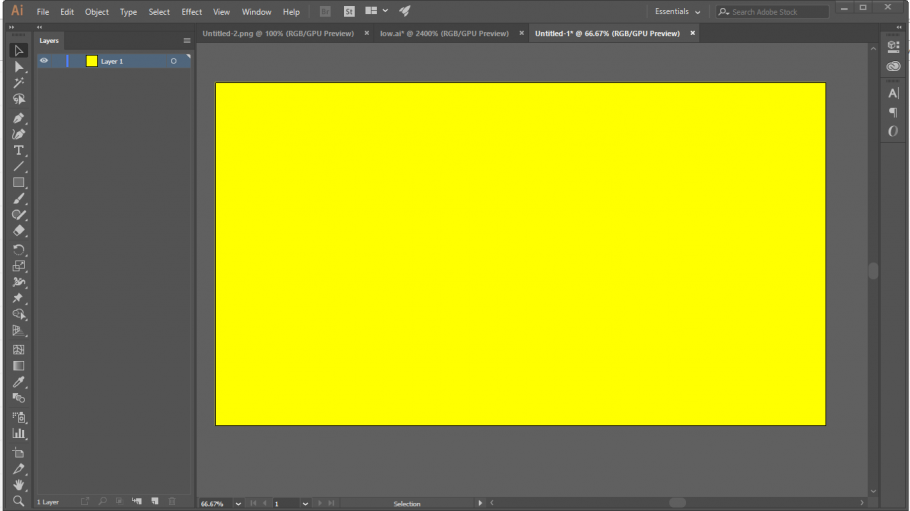Open the Paragraph panel icon
The image size is (910, 511).
(x=893, y=112)
